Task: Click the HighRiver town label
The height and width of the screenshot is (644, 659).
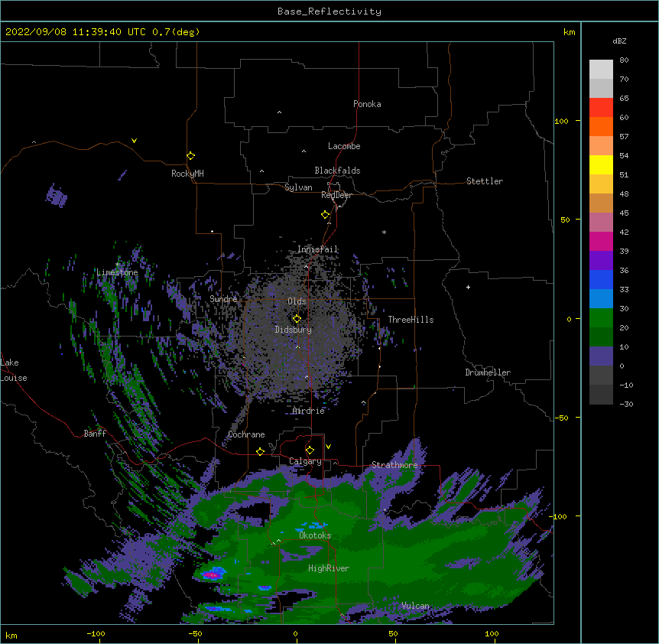Action: 329,568
